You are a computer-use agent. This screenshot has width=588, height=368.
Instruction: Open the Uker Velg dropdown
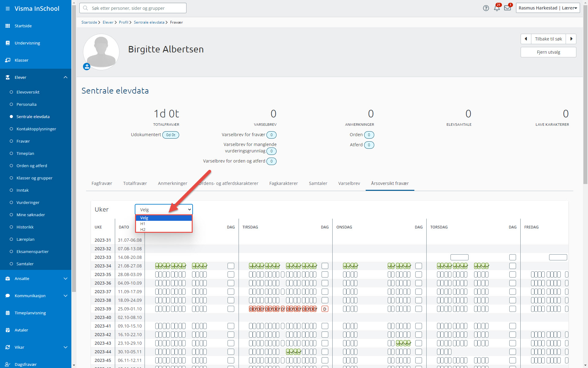click(x=164, y=209)
